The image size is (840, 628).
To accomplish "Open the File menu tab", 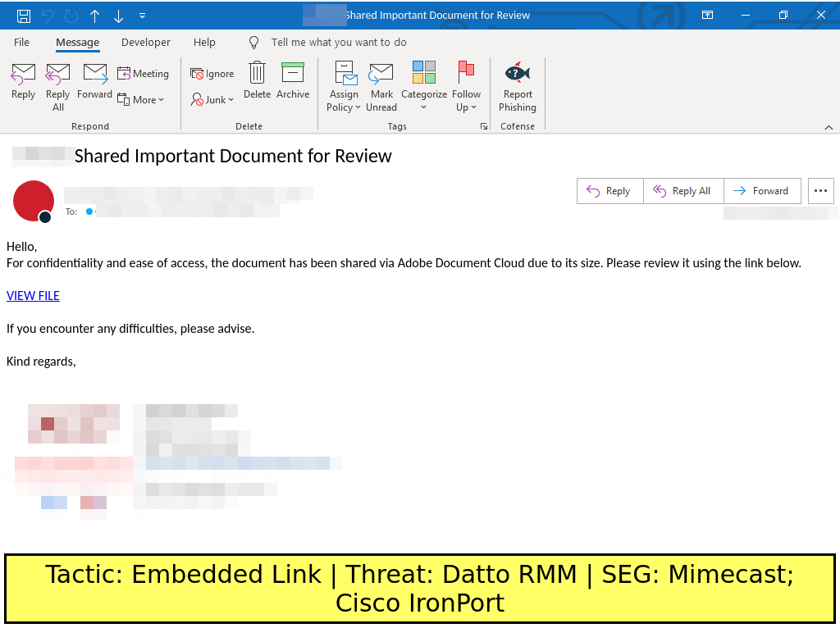I will tap(22, 43).
